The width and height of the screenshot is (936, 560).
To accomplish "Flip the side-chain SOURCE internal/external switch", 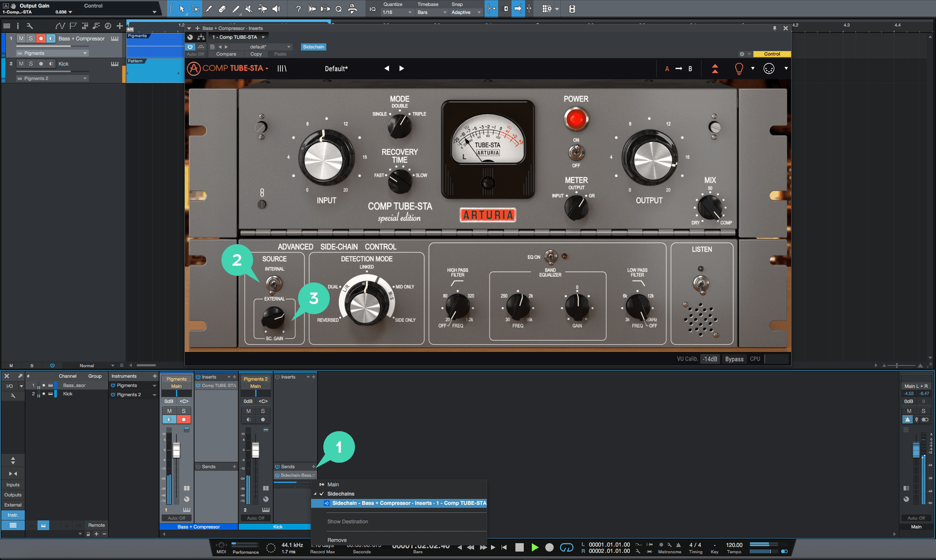I will pyautogui.click(x=274, y=283).
